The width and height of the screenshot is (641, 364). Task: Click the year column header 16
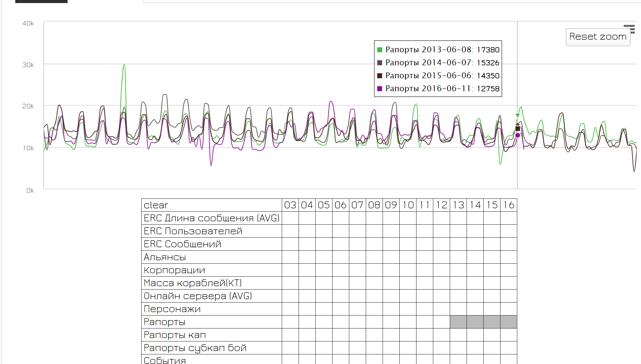click(x=509, y=205)
